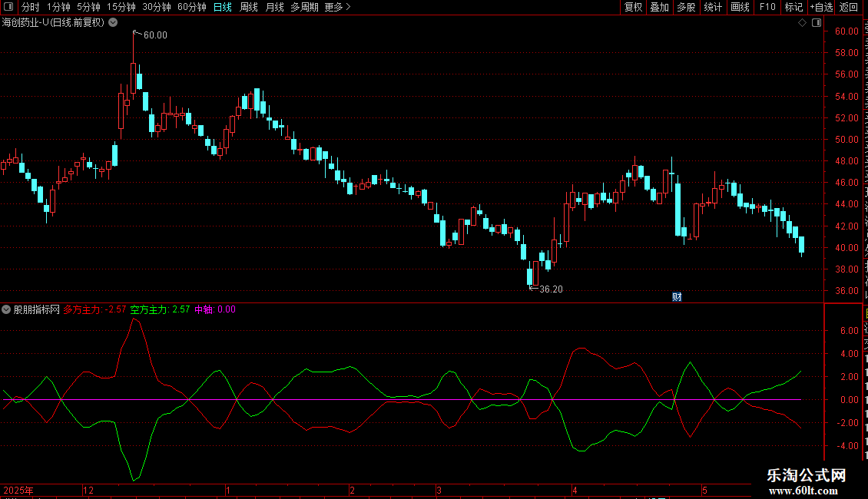Activate the 画线 drawing tool
The image size is (868, 499).
[740, 7]
